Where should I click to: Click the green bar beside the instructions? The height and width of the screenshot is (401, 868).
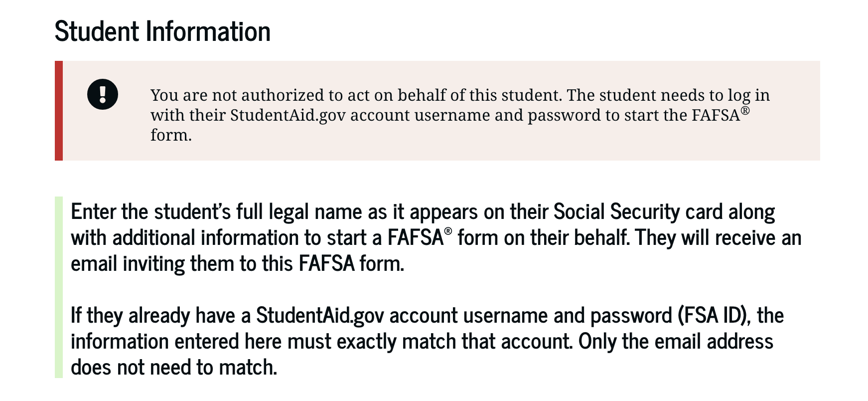[59, 287]
